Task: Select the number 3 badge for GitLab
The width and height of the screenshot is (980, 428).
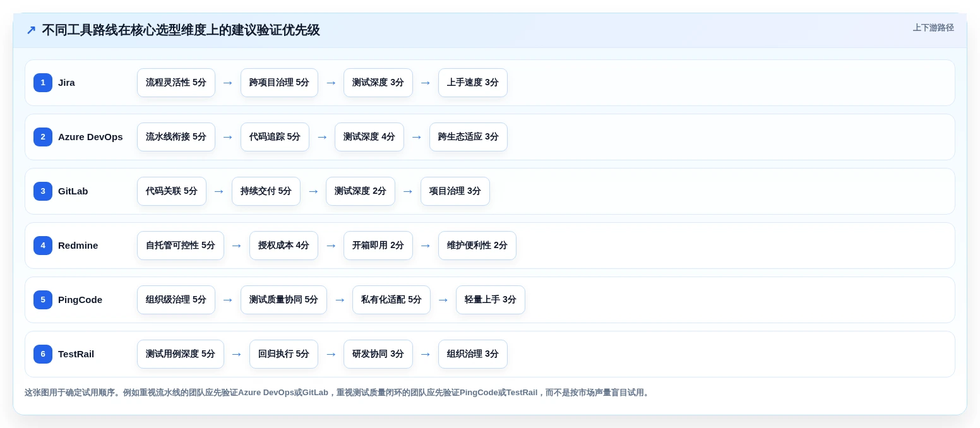Action: point(43,191)
